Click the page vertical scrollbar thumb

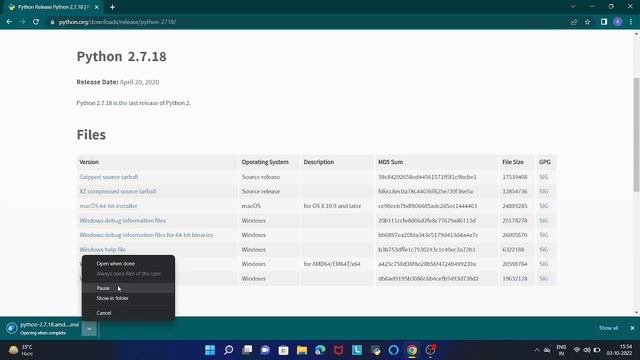[x=636, y=135]
